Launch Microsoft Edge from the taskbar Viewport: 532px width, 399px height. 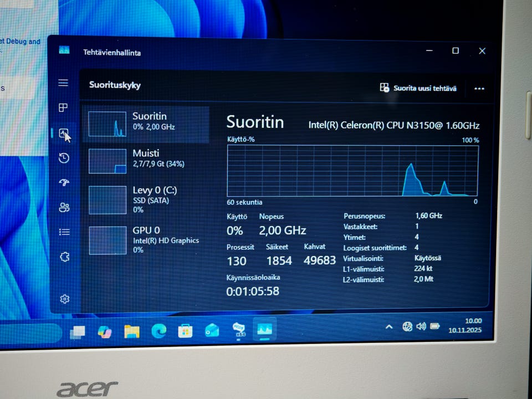[158, 331]
